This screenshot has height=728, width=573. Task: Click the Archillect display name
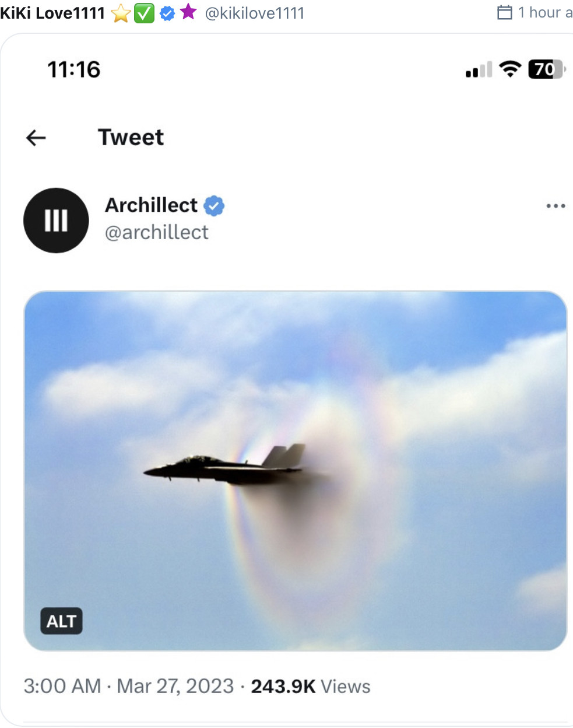point(152,205)
